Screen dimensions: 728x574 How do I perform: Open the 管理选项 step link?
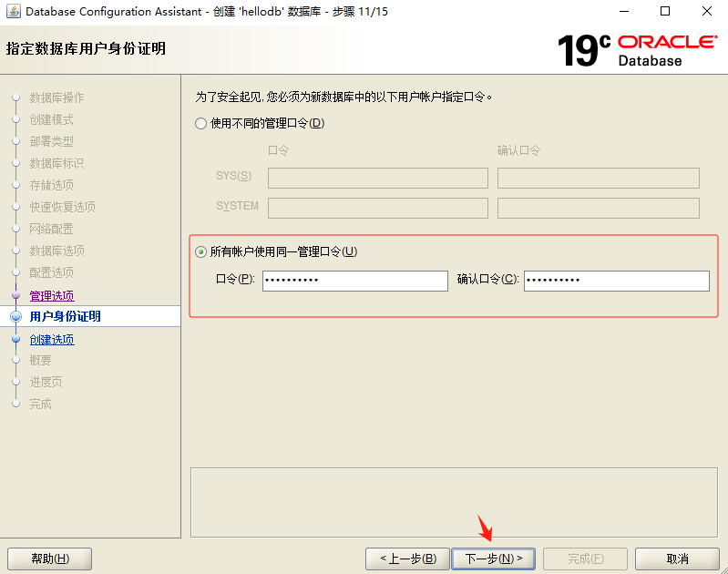click(52, 296)
